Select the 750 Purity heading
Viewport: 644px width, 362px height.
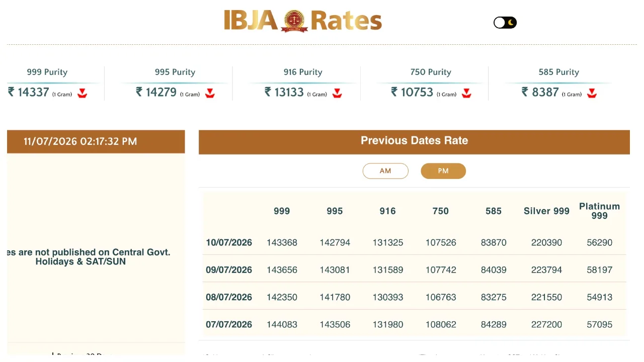pyautogui.click(x=431, y=72)
